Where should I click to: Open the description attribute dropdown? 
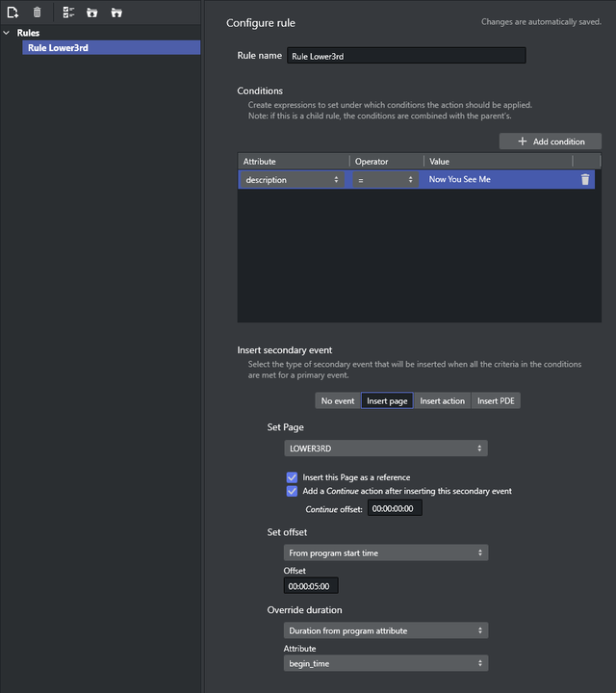point(292,180)
